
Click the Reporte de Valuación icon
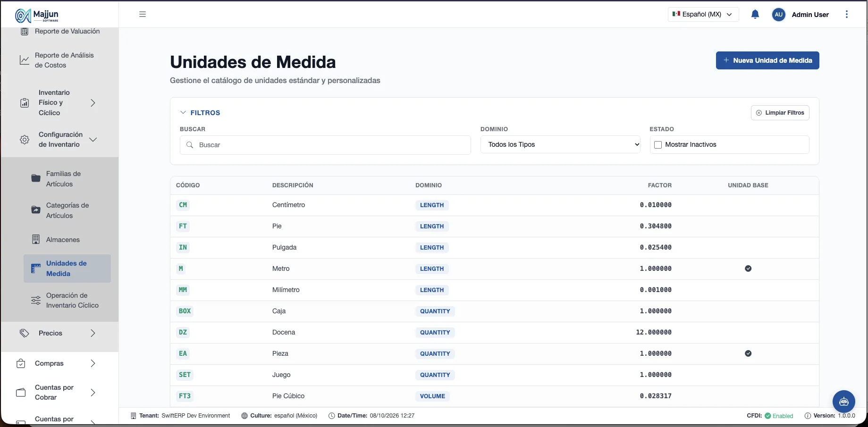point(25,32)
